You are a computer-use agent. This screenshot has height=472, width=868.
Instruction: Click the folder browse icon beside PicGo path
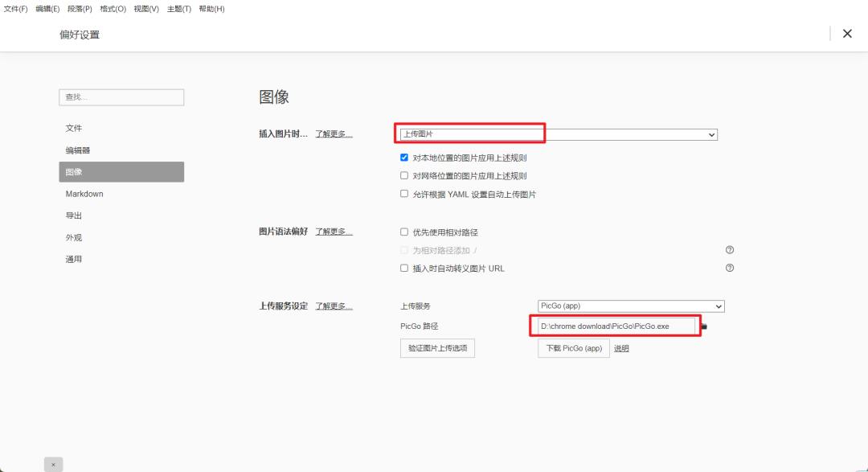coord(704,326)
